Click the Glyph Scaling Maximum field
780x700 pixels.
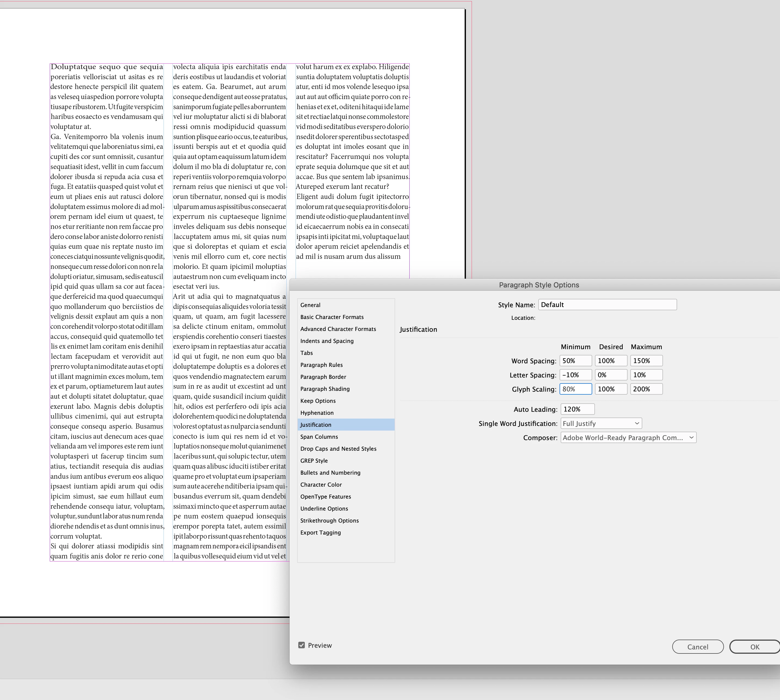pos(646,389)
